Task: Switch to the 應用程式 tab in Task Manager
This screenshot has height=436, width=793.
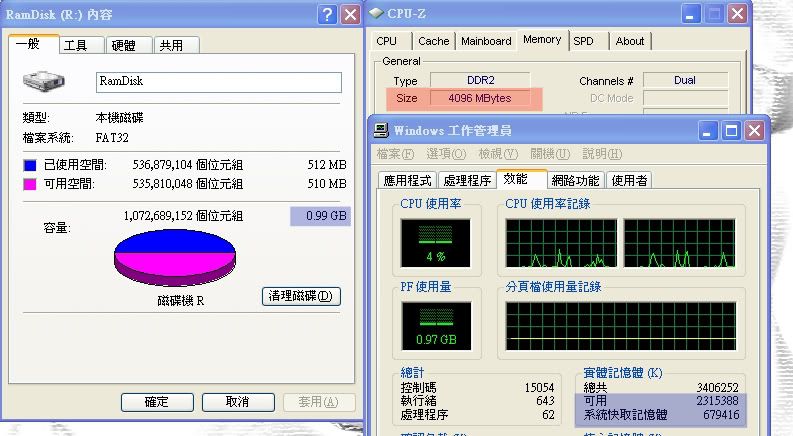Action: point(408,180)
